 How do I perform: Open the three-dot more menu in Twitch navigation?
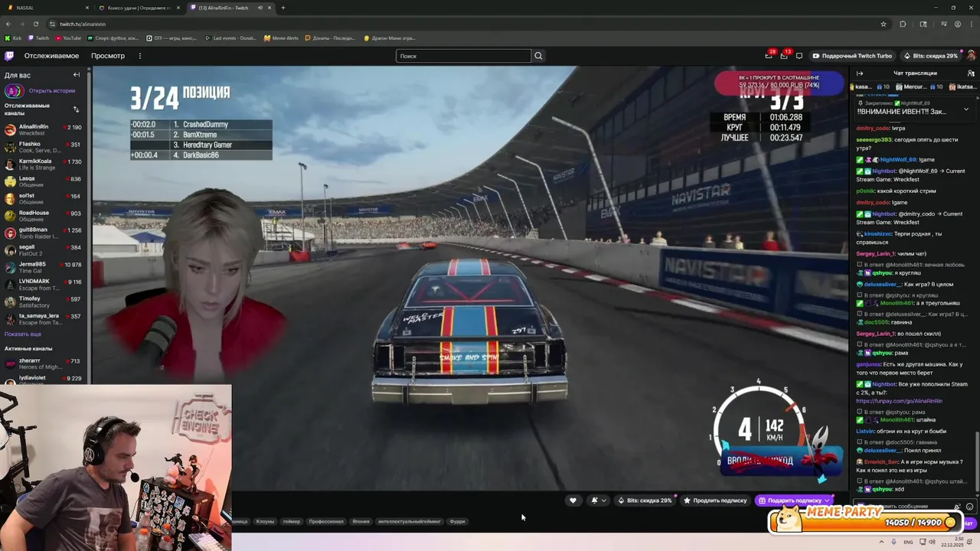[x=139, y=56]
